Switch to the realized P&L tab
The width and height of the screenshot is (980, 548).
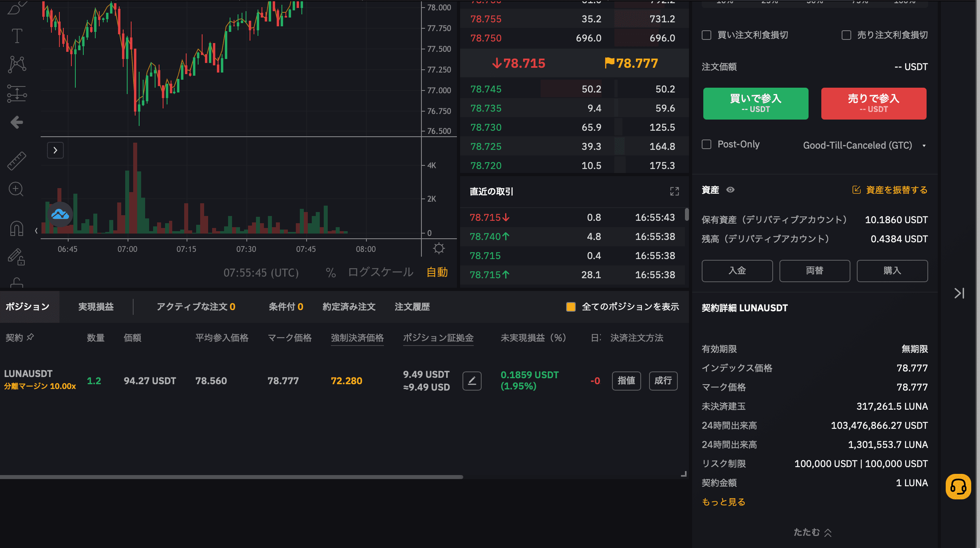[96, 306]
